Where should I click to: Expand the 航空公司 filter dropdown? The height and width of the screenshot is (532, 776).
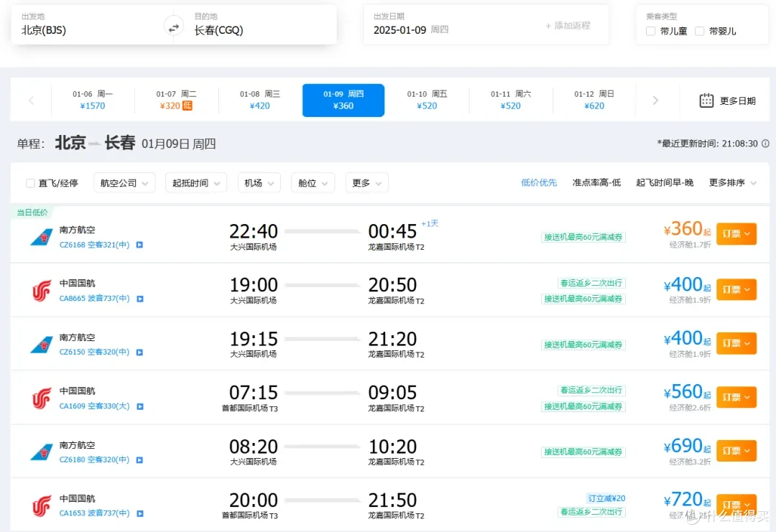pyautogui.click(x=124, y=183)
